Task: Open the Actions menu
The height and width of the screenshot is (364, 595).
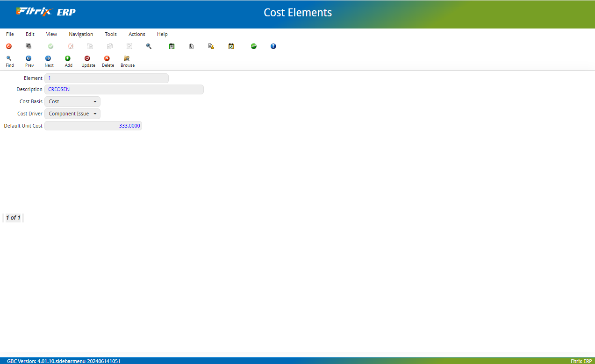Action: click(x=136, y=34)
